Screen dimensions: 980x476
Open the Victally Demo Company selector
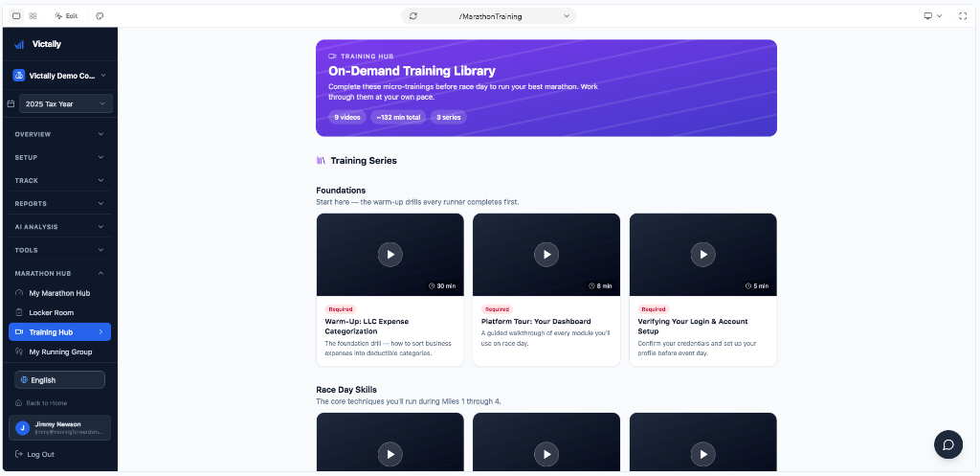[60, 76]
